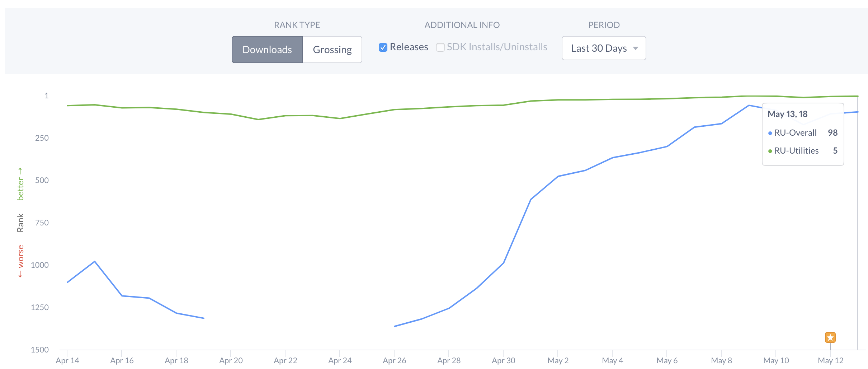Click the RU-Overall rank value 98
The image size is (868, 369).
[832, 133]
